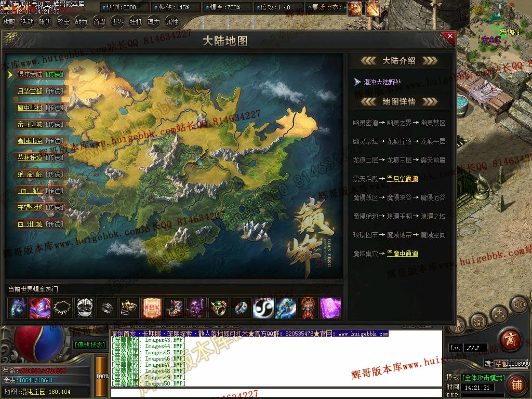Open the skills sparkle round icon

499,314
